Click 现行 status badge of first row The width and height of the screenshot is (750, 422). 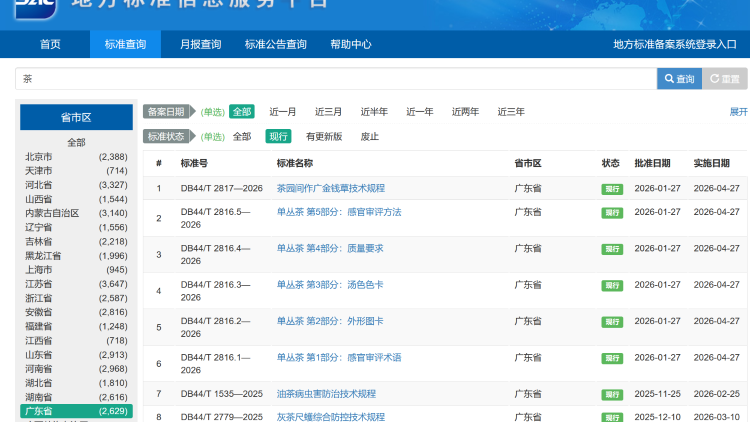611,189
